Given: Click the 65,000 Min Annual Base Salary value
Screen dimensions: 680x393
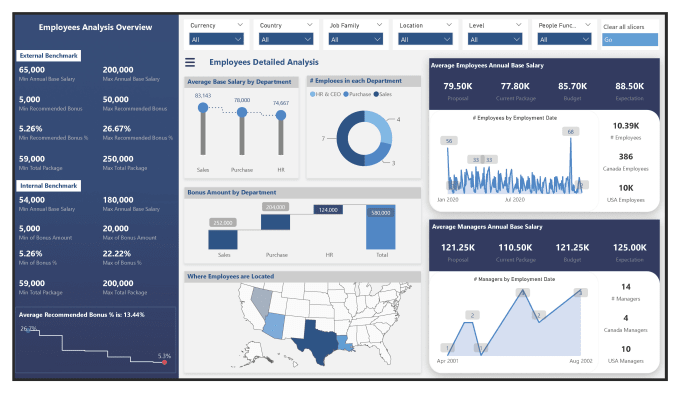Looking at the screenshot, I should 32,70.
